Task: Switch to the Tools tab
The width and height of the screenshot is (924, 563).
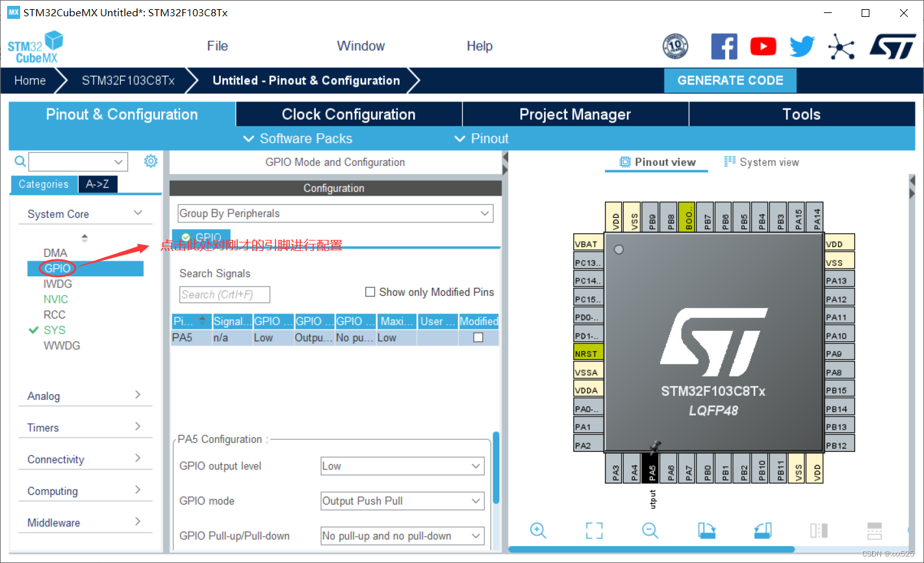Action: [x=802, y=114]
